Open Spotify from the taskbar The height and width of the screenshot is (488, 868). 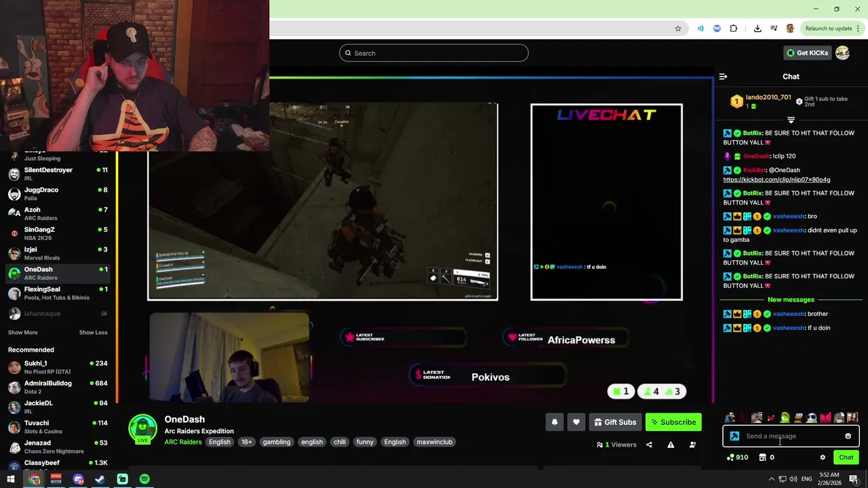point(144,479)
